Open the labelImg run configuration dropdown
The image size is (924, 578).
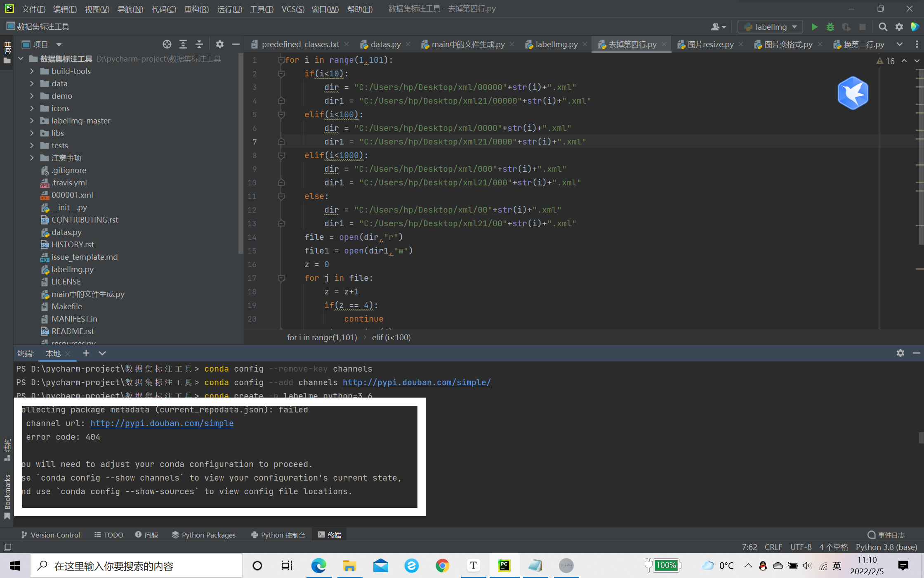pyautogui.click(x=770, y=27)
